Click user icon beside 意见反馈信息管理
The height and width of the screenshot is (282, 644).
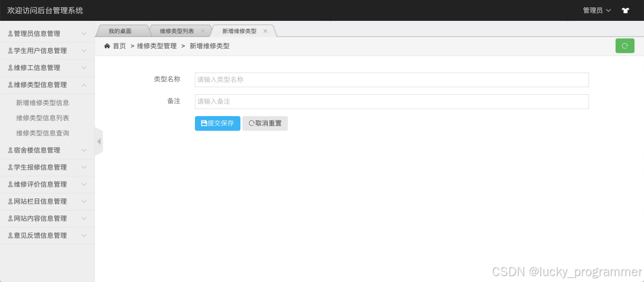coord(10,235)
